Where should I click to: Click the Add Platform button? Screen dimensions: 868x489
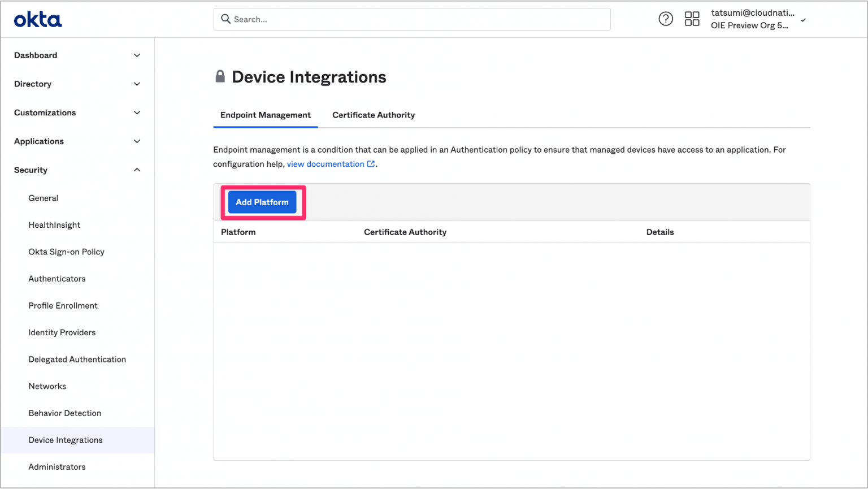pyautogui.click(x=262, y=202)
